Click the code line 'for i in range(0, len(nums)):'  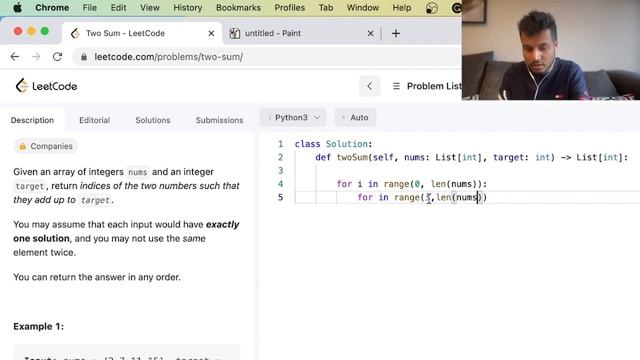point(411,184)
